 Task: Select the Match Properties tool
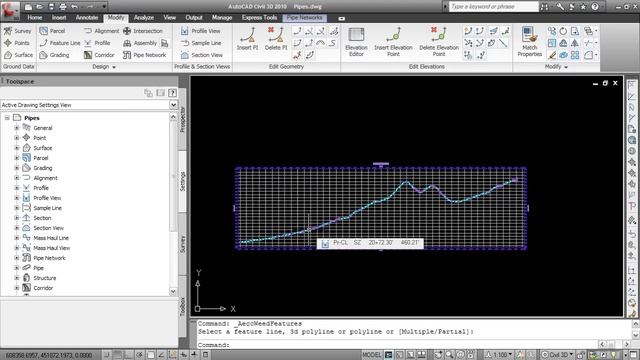pos(529,42)
